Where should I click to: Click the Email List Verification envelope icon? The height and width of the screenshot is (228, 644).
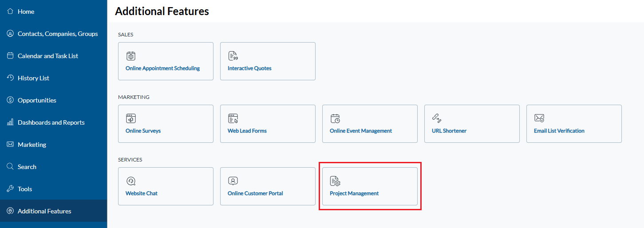(x=539, y=118)
